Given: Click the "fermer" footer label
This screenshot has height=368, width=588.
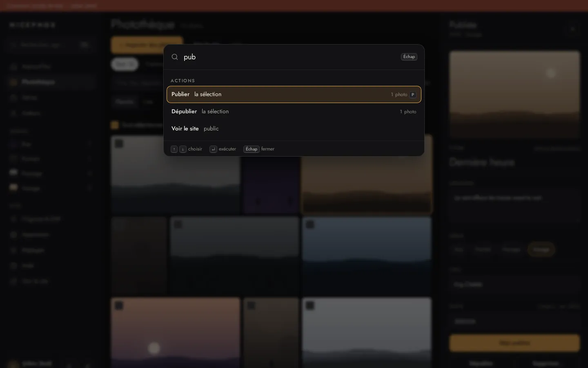Looking at the screenshot, I should [268, 149].
